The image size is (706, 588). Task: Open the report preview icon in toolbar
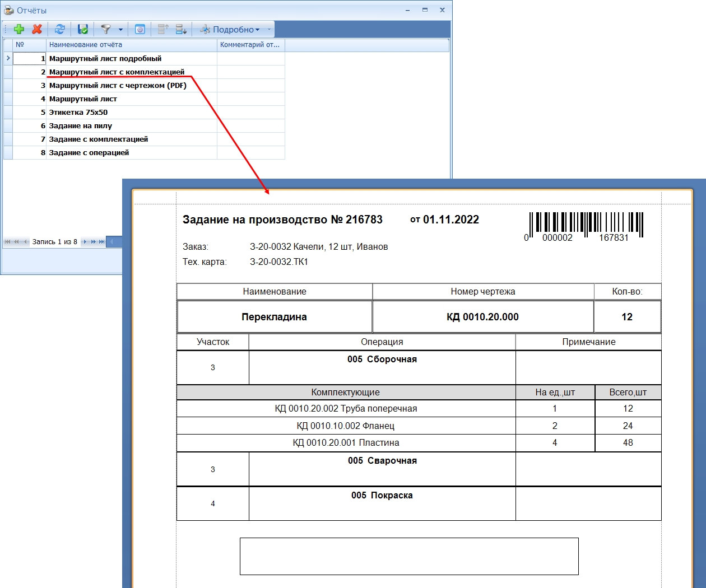(x=140, y=29)
